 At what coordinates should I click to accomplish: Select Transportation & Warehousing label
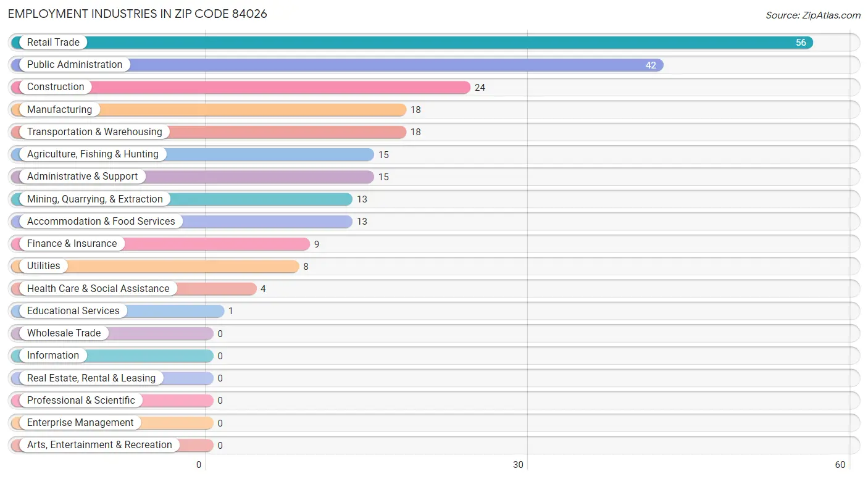tap(94, 131)
